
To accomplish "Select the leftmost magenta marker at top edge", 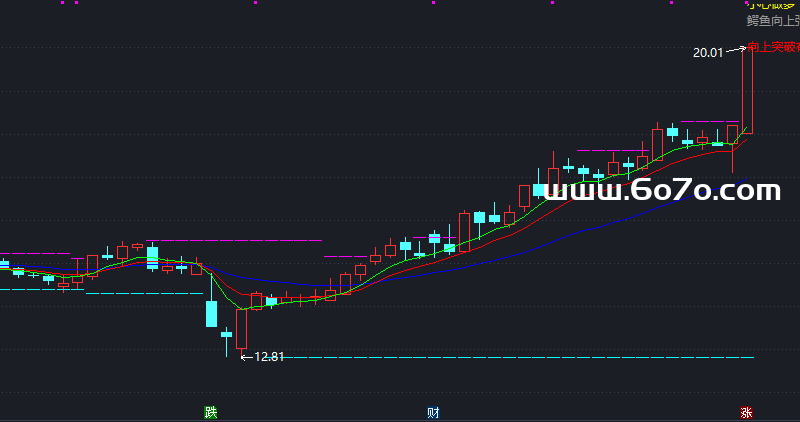I will point(62,3).
